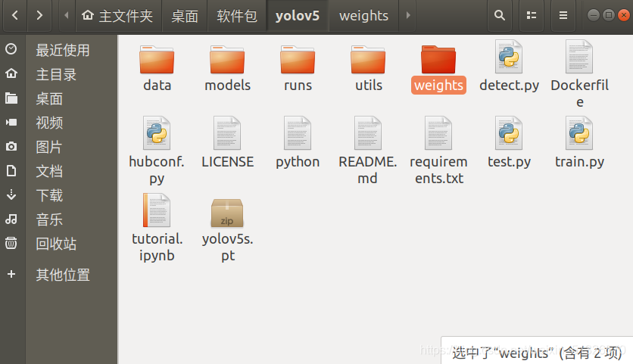
Task: Open 音乐 music in sidebar
Action: 49,219
